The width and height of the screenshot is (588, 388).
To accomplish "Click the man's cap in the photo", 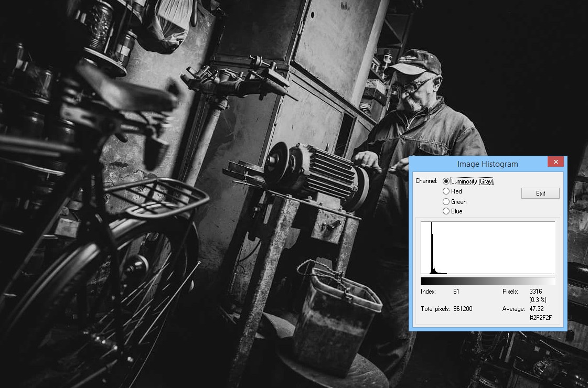I will [418, 62].
